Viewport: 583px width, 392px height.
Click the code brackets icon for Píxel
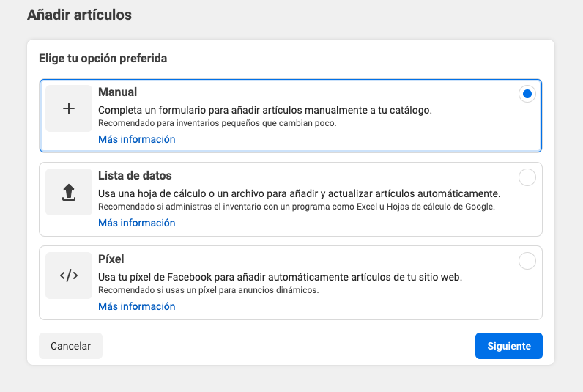coord(69,275)
